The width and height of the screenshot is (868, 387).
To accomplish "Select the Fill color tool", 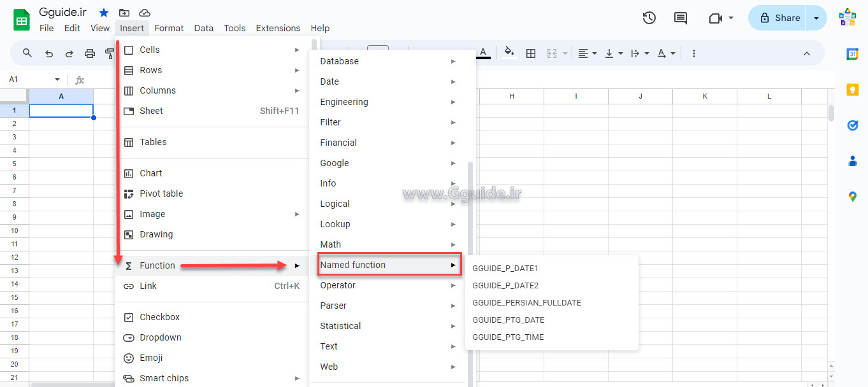I will point(509,53).
